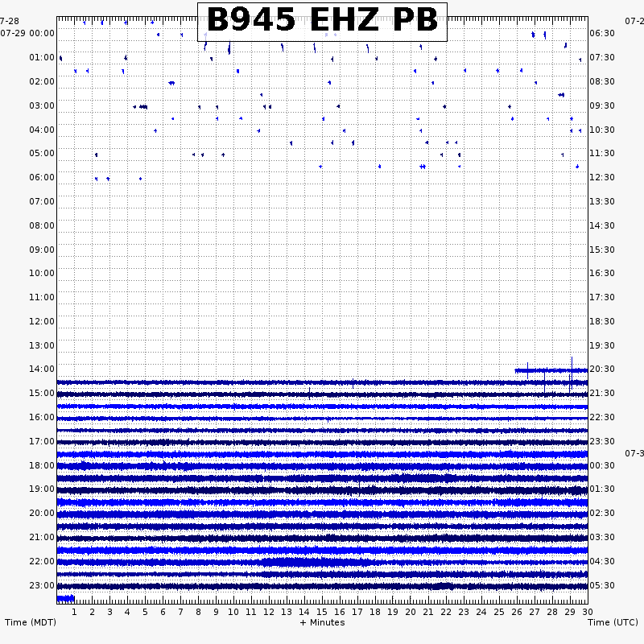Select the 02:00 MDT row label

[x=42, y=82]
